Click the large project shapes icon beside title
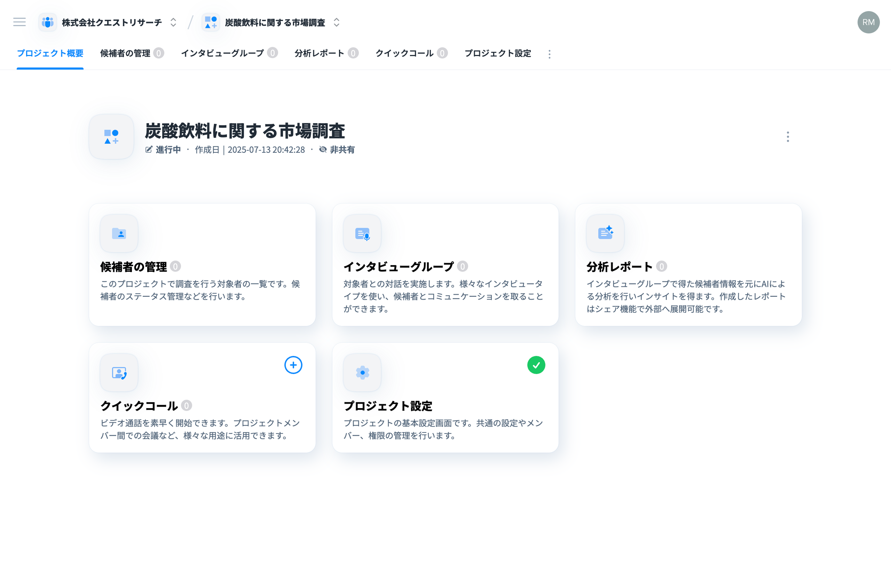 click(111, 137)
